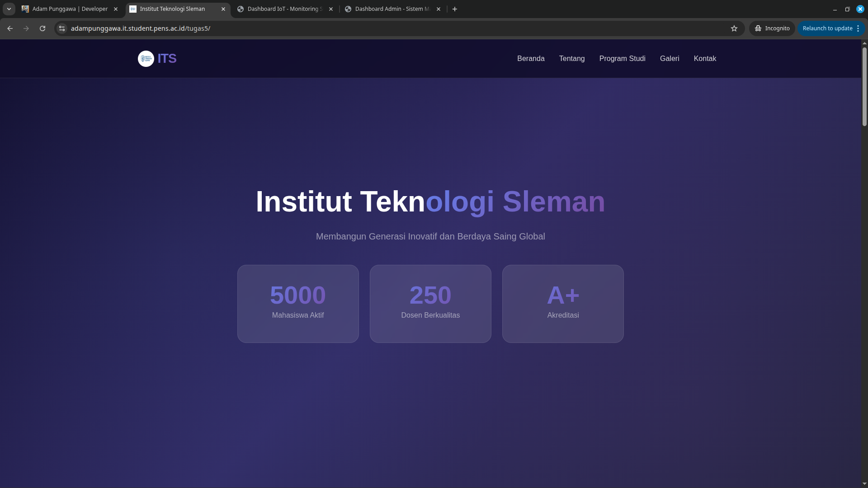Click the forward navigation arrow
Image resolution: width=868 pixels, height=488 pixels.
(x=26, y=28)
